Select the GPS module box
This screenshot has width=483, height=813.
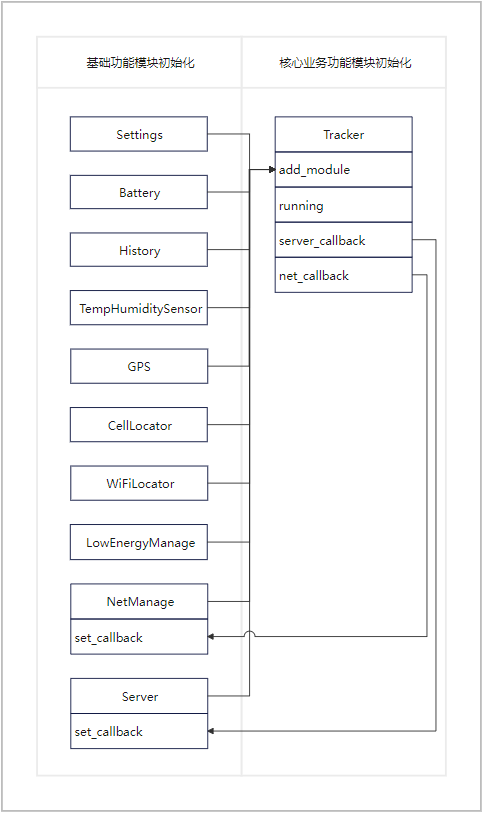(139, 366)
